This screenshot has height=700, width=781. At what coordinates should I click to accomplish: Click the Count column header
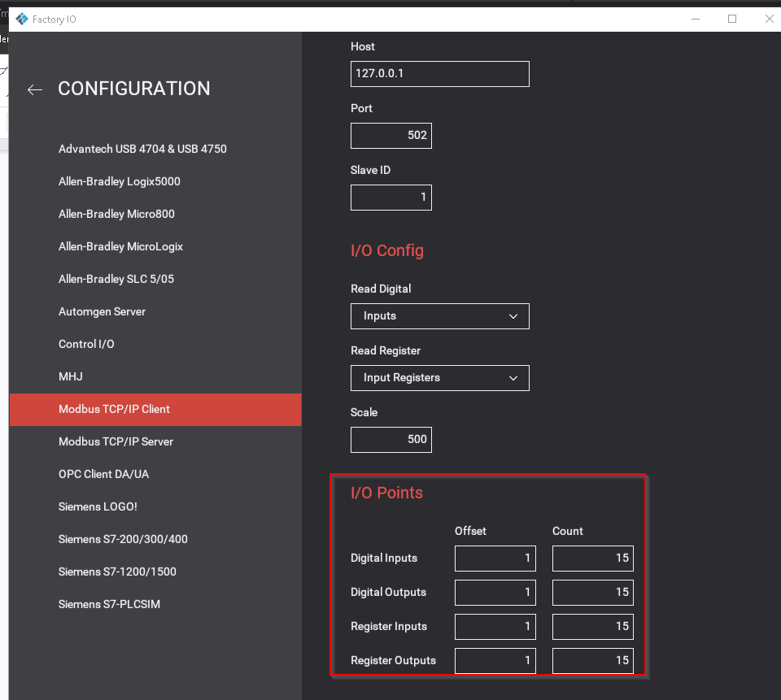(567, 531)
